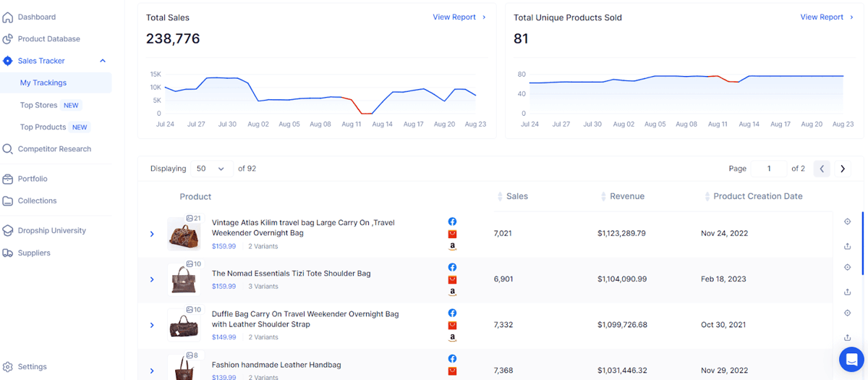Open the Displaying 50 rows dropdown
This screenshot has width=868, height=380.
coord(211,169)
